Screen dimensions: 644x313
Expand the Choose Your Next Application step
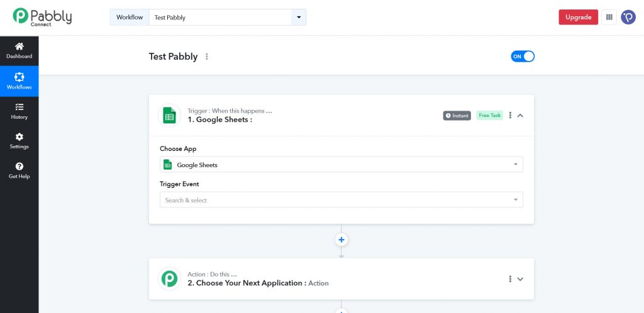pos(520,279)
